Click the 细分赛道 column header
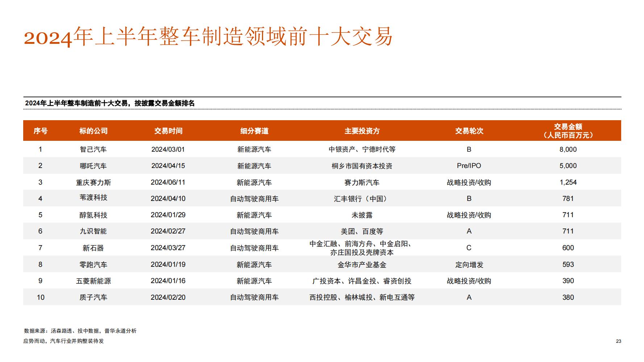The width and height of the screenshot is (644, 362). 254,131
